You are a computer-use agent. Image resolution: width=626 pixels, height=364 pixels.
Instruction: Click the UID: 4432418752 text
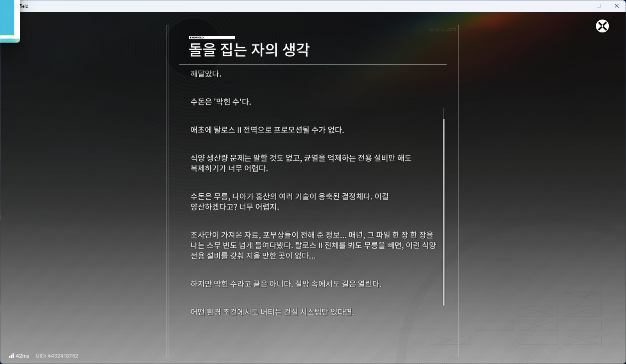pyautogui.click(x=57, y=356)
